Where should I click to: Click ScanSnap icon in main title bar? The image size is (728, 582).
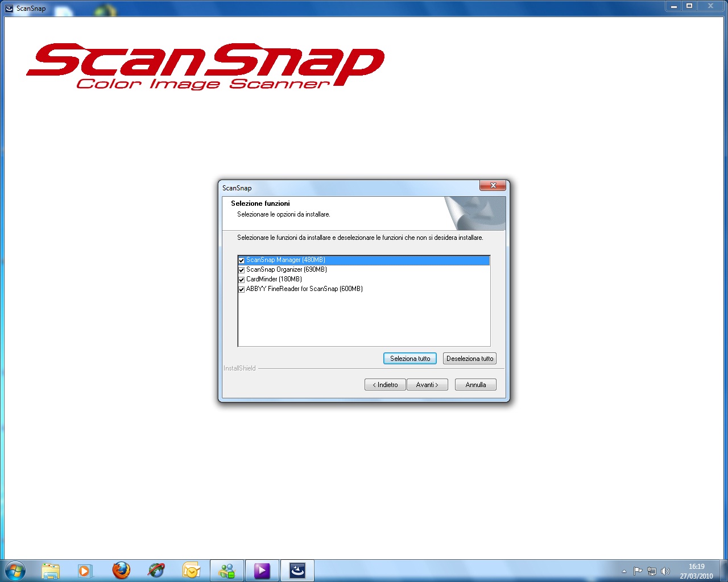click(x=9, y=9)
